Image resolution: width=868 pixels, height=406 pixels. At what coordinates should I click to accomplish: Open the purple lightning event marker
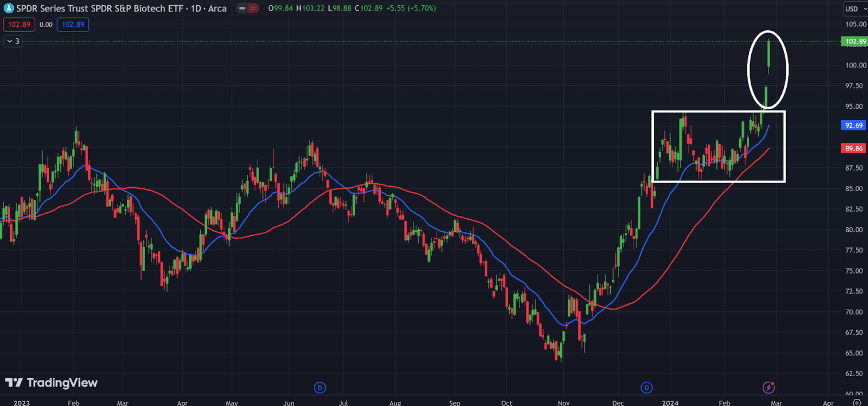[768, 387]
